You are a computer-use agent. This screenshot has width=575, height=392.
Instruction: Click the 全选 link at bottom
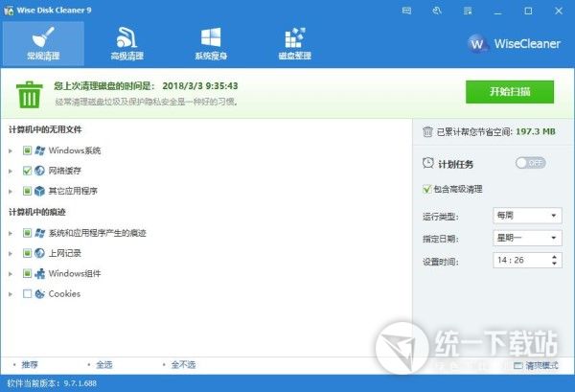104,365
